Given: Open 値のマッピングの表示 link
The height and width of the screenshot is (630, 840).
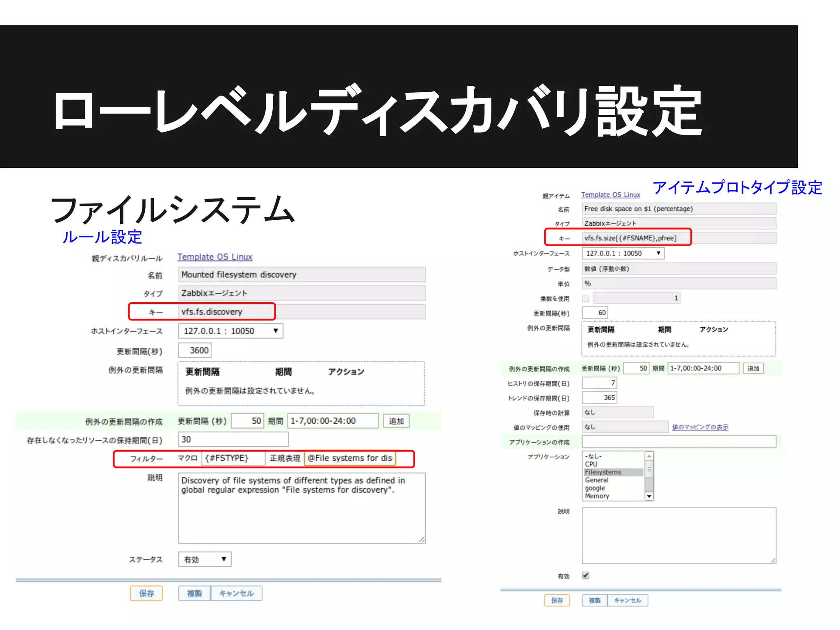Looking at the screenshot, I should click(x=700, y=427).
